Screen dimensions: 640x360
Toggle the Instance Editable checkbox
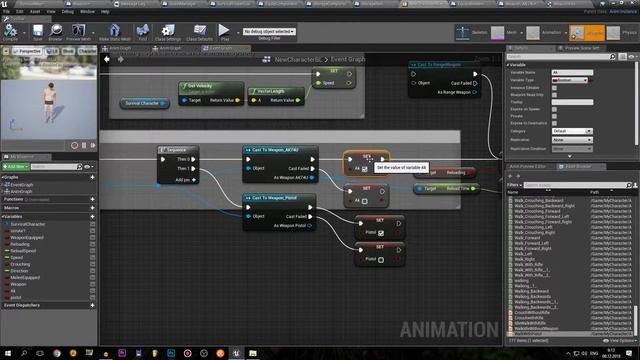(x=554, y=88)
